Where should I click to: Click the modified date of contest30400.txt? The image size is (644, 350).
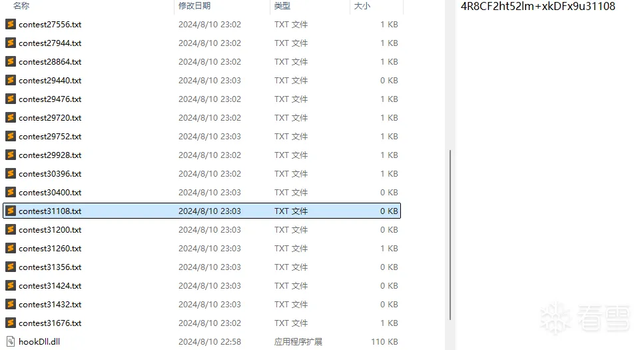click(210, 192)
